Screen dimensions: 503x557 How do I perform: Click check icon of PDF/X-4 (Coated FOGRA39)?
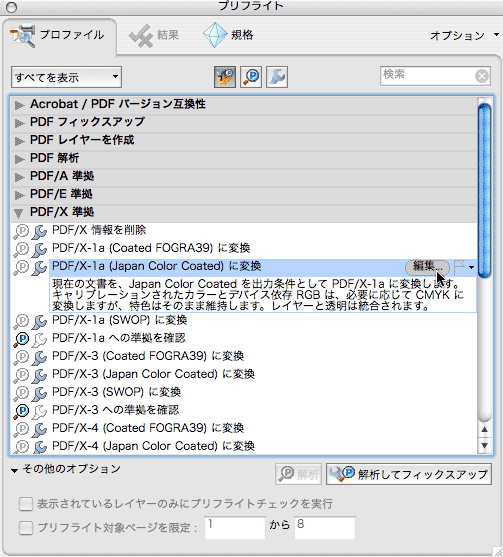pyautogui.click(x=21, y=429)
